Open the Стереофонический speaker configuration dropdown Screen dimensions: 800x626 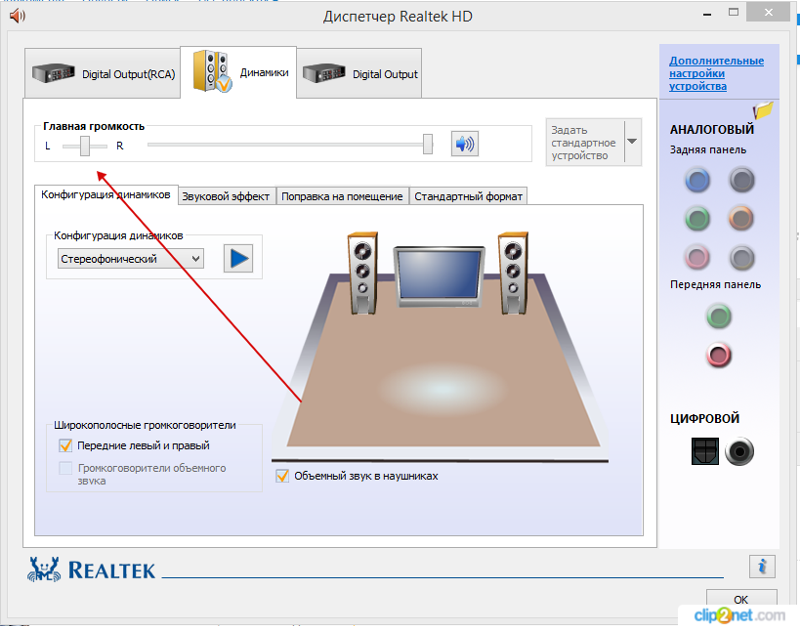click(x=131, y=259)
